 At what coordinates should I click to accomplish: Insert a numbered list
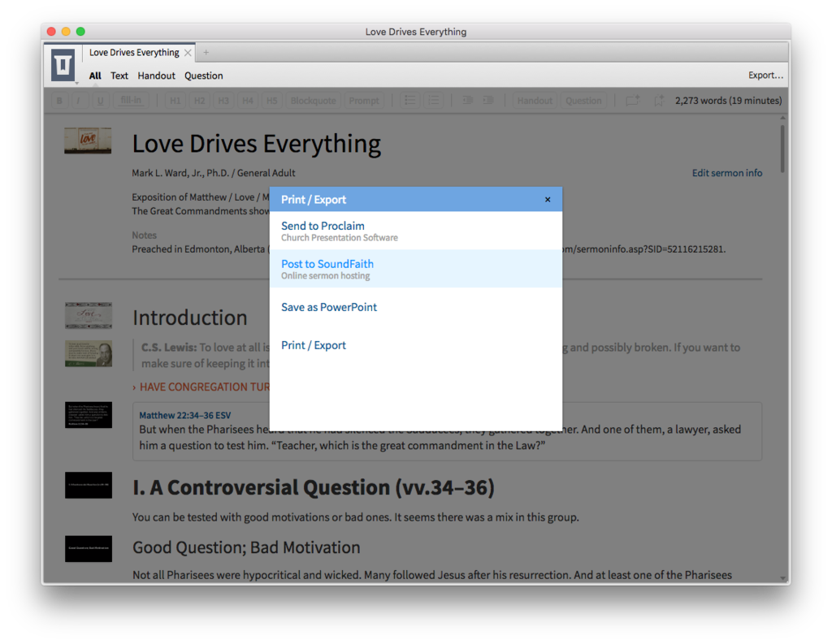pos(434,100)
